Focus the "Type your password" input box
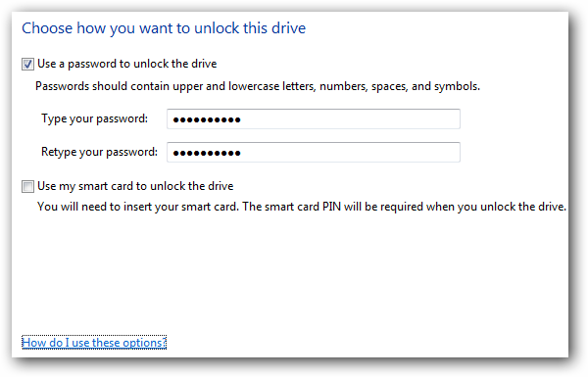Screen dimensions: 588x377 [314, 119]
